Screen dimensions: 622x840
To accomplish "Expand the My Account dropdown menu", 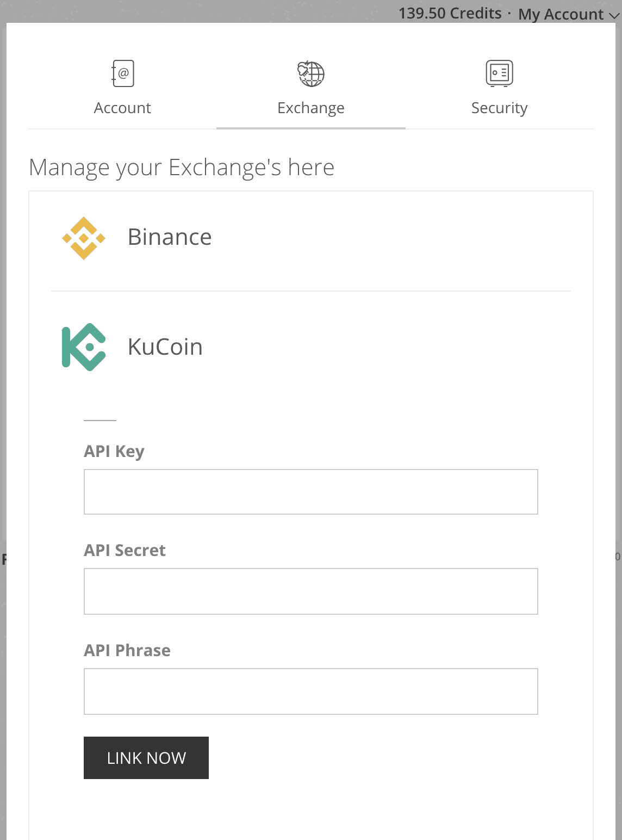I will click(569, 15).
